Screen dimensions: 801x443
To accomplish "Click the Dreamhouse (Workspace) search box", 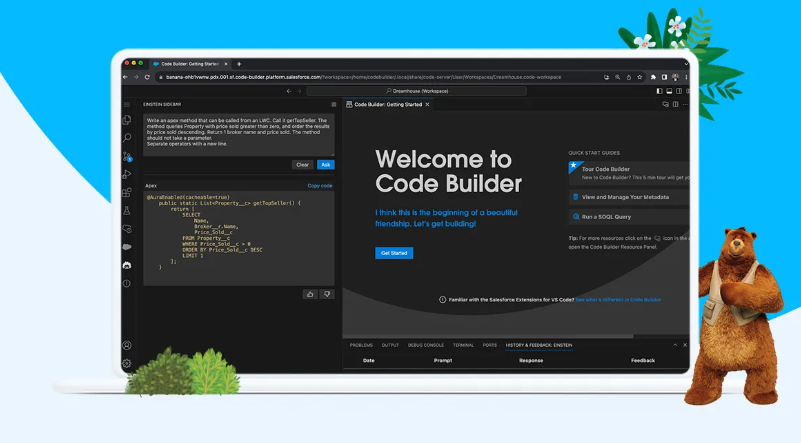I will [x=416, y=91].
